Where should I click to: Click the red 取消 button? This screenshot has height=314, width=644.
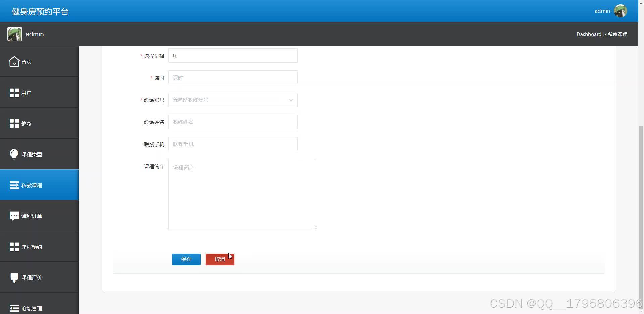[x=220, y=259]
